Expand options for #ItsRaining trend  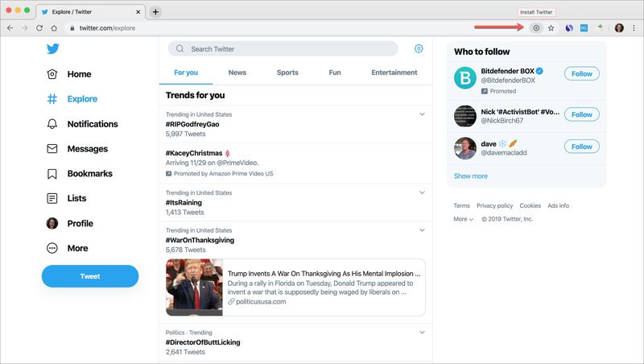point(422,192)
